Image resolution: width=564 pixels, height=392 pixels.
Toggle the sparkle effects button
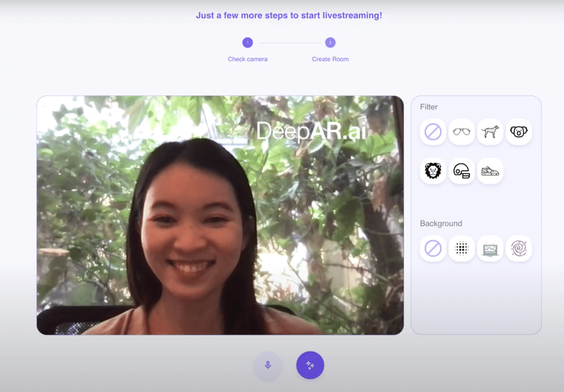310,365
